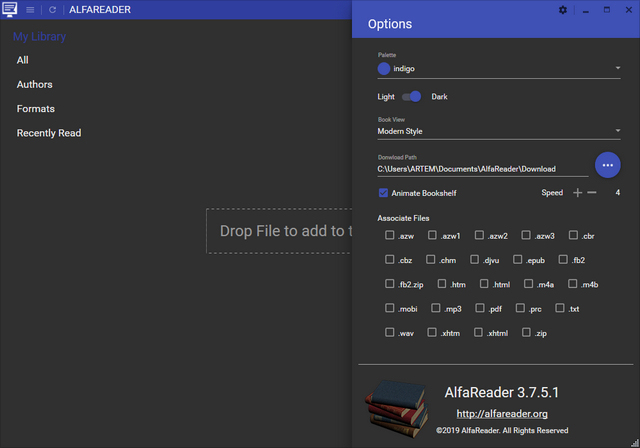Select Formats in library sidebar
This screenshot has width=640, height=448.
[x=36, y=109]
